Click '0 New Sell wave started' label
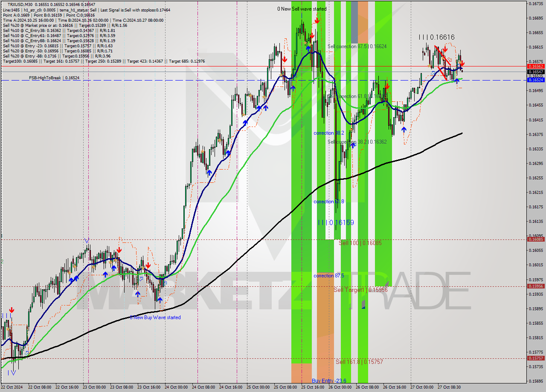Image resolution: width=546 pixels, height=392 pixels. pos(302,9)
